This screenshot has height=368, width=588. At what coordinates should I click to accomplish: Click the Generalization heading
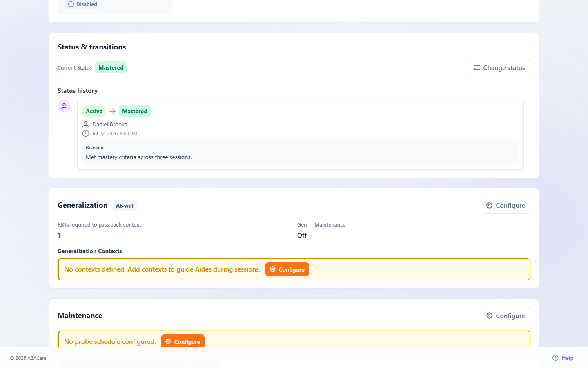click(x=82, y=205)
